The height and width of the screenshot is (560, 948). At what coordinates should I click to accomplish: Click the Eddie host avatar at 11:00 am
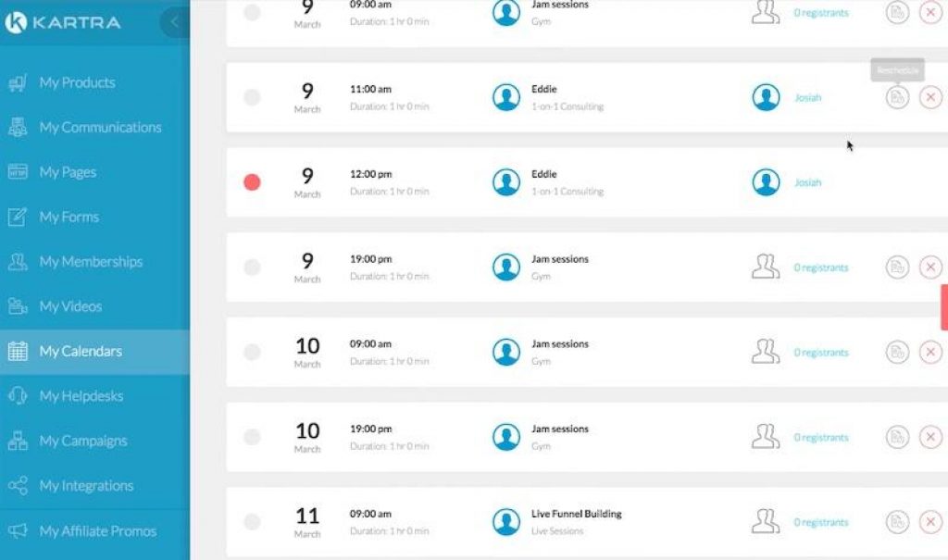click(x=506, y=97)
